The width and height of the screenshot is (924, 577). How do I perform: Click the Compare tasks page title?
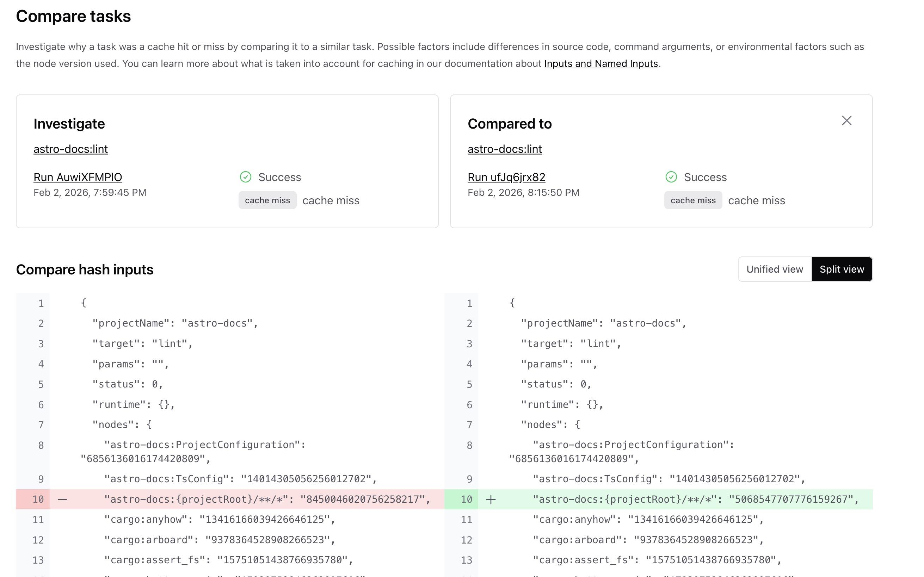pos(73,16)
